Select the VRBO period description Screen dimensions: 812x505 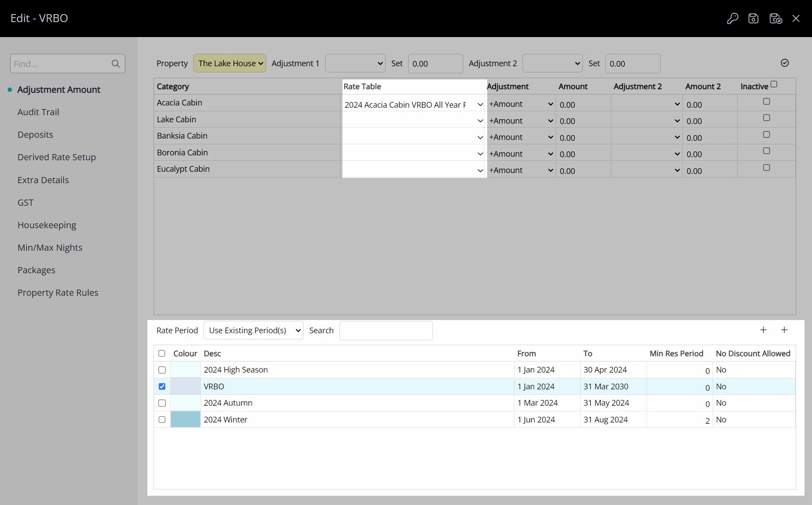tap(357, 386)
